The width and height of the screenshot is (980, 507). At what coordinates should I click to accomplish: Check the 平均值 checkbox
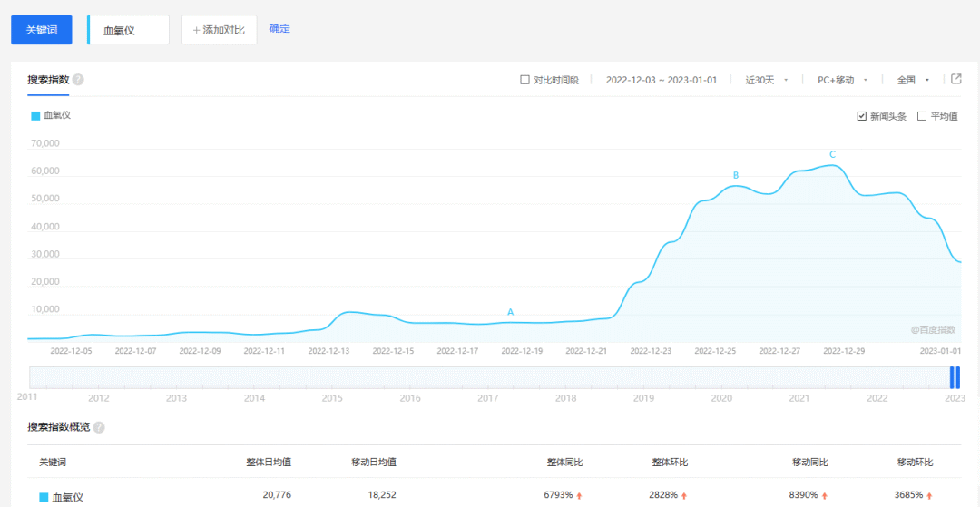coord(922,116)
